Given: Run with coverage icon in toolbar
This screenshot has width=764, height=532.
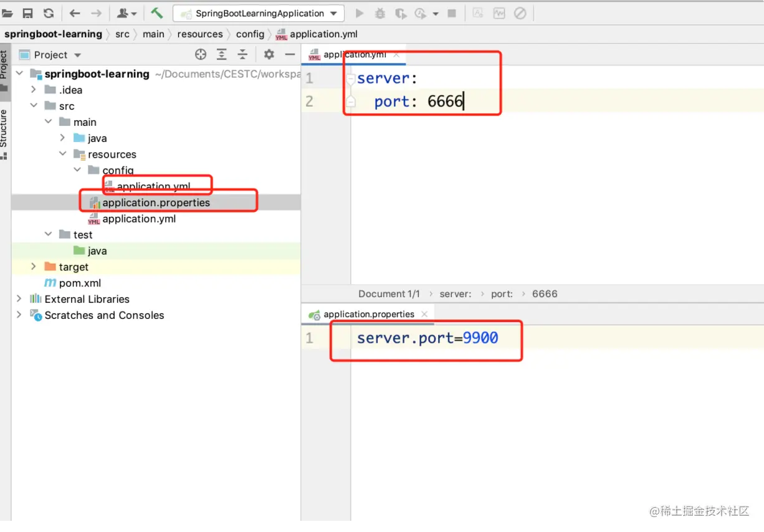Looking at the screenshot, I should click(401, 13).
